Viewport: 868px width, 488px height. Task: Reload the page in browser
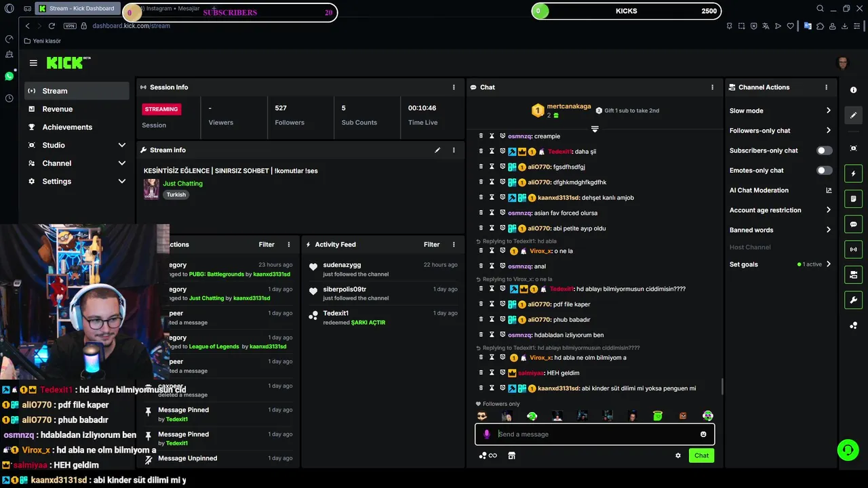click(52, 26)
